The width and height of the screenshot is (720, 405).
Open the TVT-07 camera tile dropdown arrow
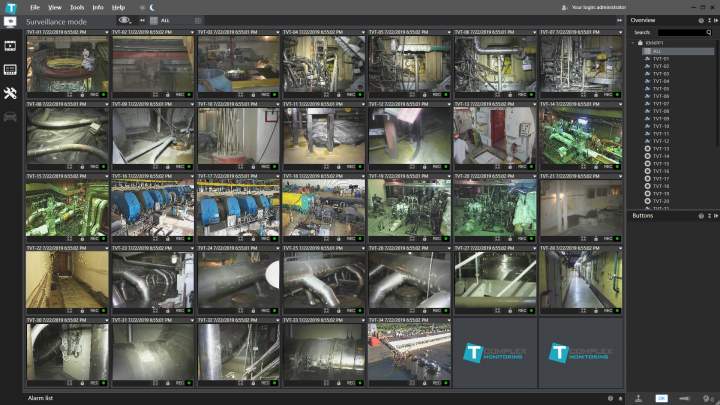coord(620,33)
